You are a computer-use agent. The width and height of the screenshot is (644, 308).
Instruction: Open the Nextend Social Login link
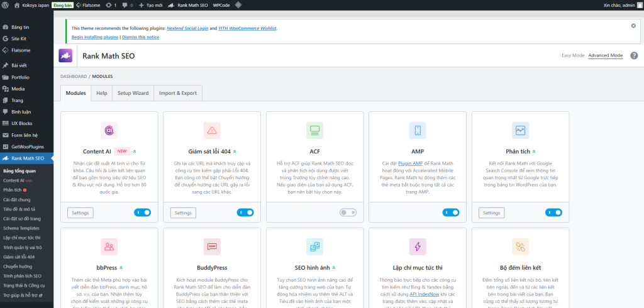click(x=187, y=28)
